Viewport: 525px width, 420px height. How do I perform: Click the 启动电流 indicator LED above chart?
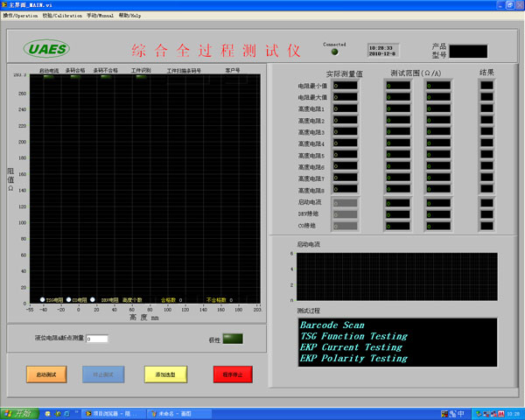(49, 77)
